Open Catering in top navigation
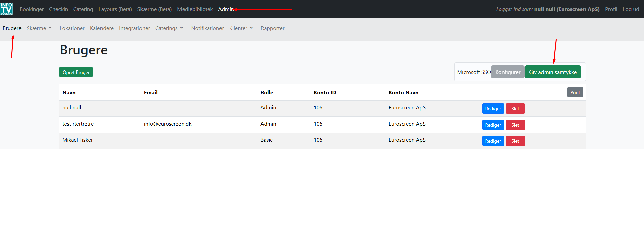 pyautogui.click(x=83, y=9)
